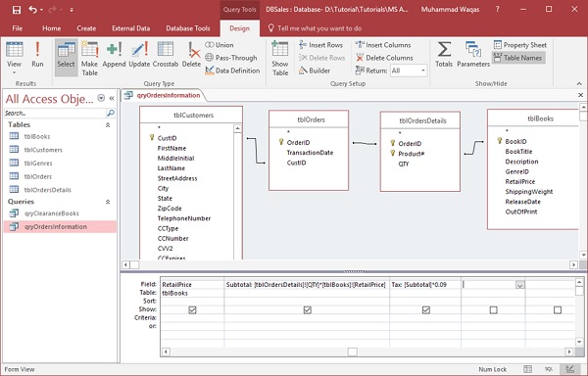The width and height of the screenshot is (588, 376).
Task: Open tblGenres in navigation pane
Action: click(x=38, y=164)
